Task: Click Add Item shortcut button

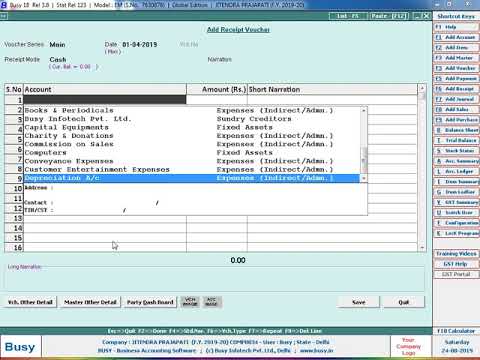Action: tap(456, 47)
